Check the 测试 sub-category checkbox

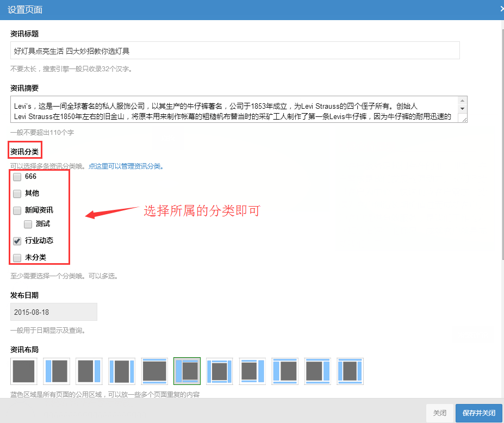click(28, 224)
